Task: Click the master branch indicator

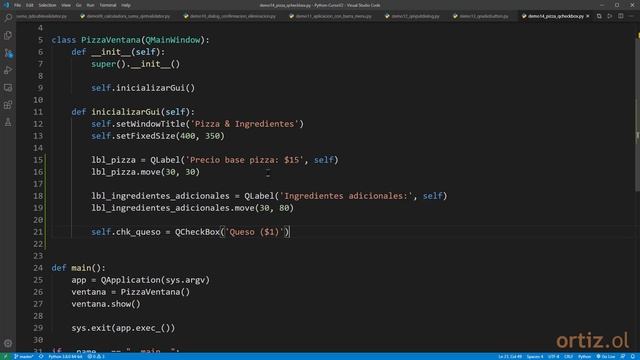Action: (23, 356)
